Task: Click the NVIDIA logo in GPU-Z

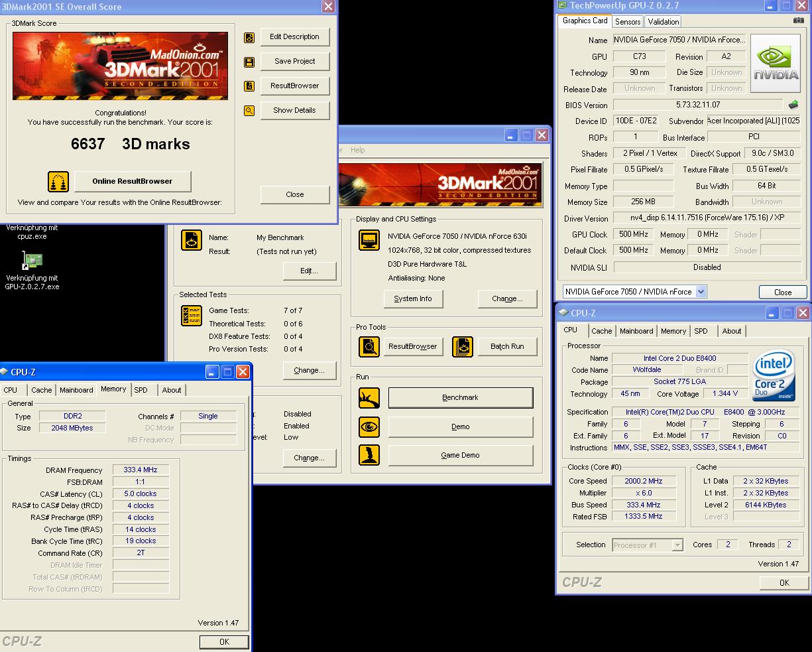Action: click(777, 64)
